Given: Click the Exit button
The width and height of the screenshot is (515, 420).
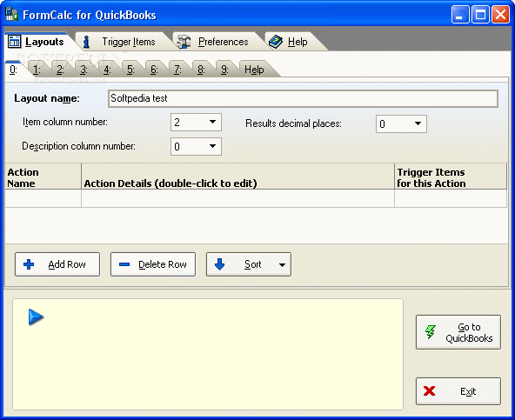Looking at the screenshot, I should click(x=458, y=391).
